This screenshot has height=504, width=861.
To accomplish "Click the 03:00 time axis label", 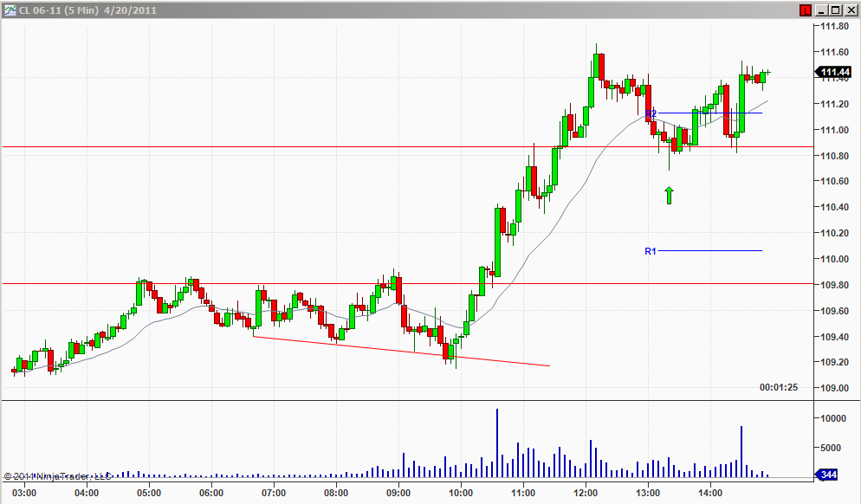I will click(24, 493).
